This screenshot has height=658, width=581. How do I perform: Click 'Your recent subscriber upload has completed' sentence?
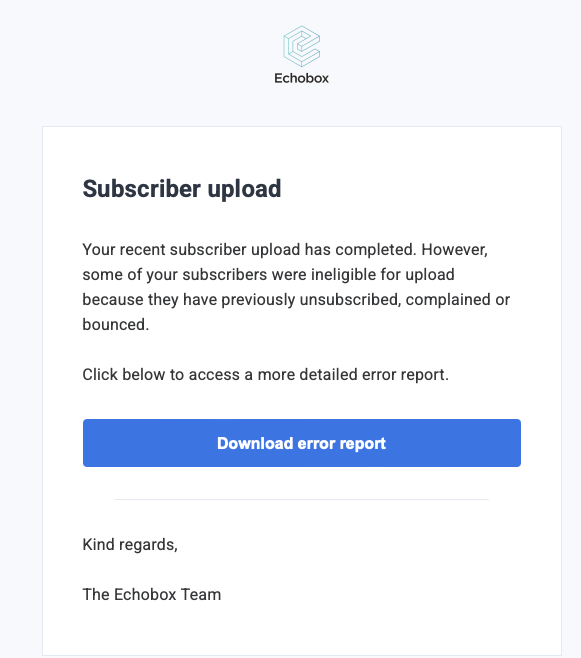pyautogui.click(x=249, y=250)
